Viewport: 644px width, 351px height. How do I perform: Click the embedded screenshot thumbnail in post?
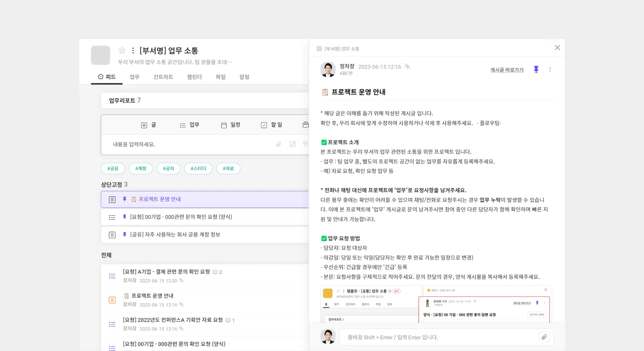(x=436, y=304)
